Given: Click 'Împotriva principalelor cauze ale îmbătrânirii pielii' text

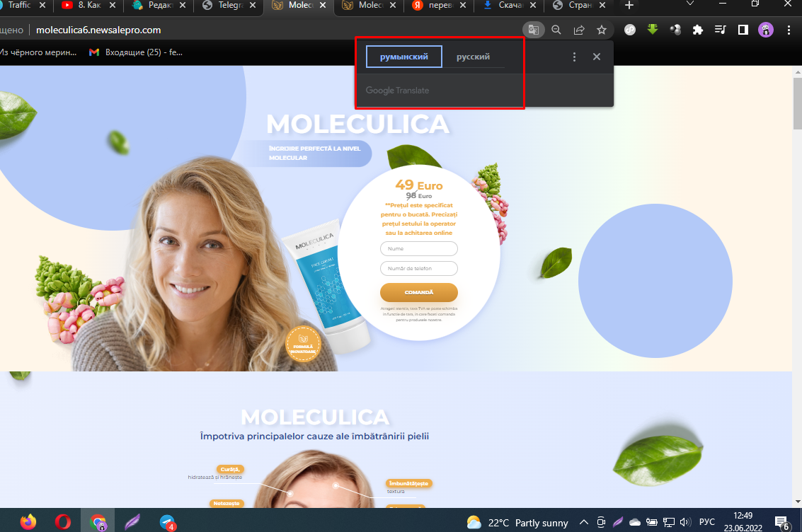Looking at the screenshot, I should tap(314, 436).
